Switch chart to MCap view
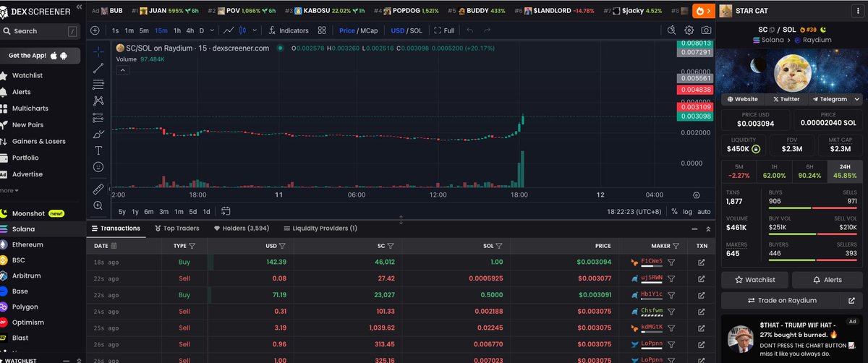The image size is (868, 363). pos(370,30)
